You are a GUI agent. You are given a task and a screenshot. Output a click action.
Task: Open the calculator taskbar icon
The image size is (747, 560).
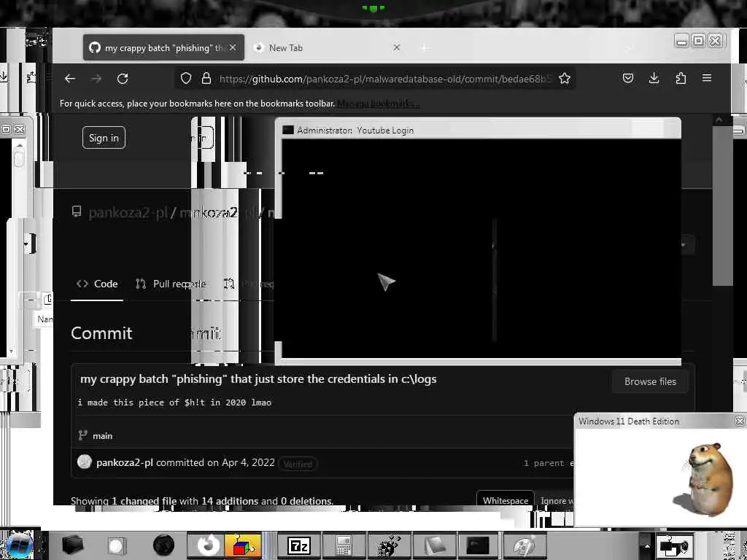344,545
